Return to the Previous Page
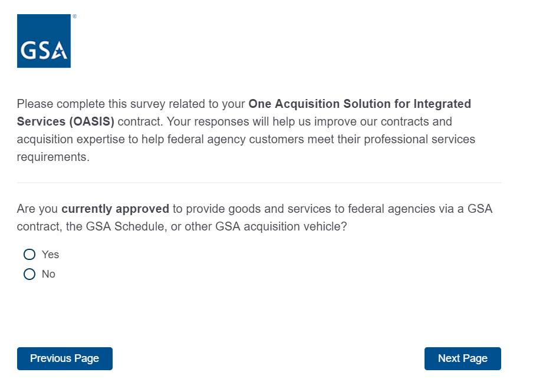This screenshot has height=392, width=533. tap(64, 358)
